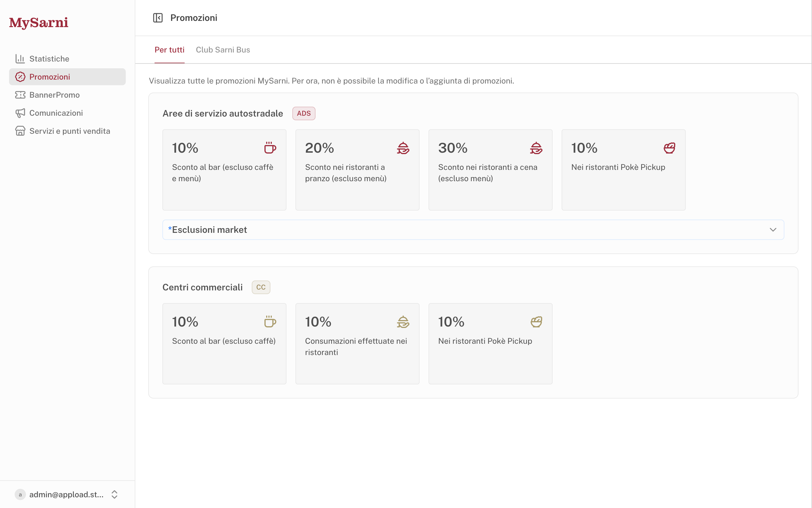Click the CC badge
The height and width of the screenshot is (508, 812).
[261, 287]
